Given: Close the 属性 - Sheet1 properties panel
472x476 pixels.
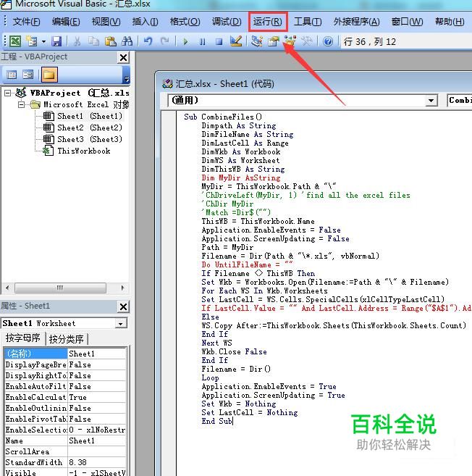Looking at the screenshot, I should pos(123,306).
